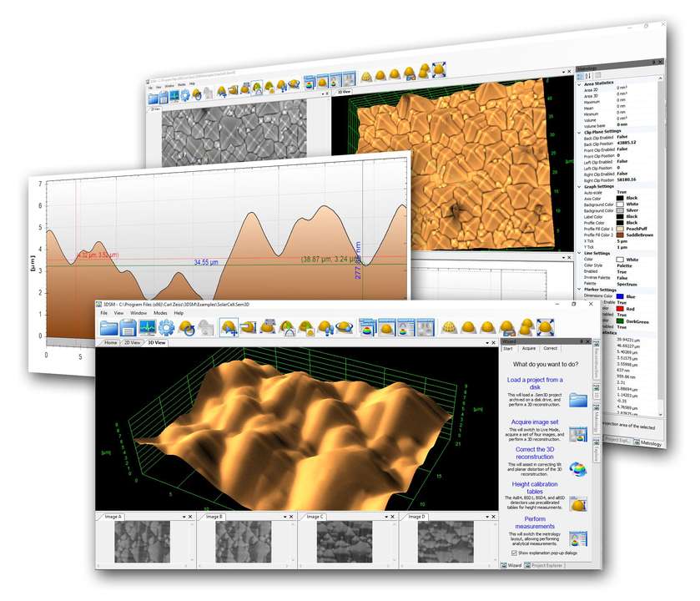The height and width of the screenshot is (601, 700).
Task: Click the dome with footprints icon
Action: (325, 328)
